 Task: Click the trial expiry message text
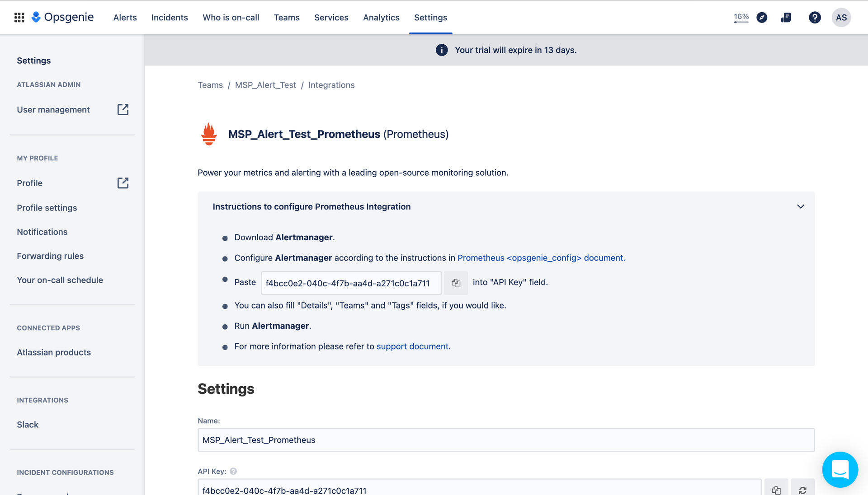pos(515,50)
